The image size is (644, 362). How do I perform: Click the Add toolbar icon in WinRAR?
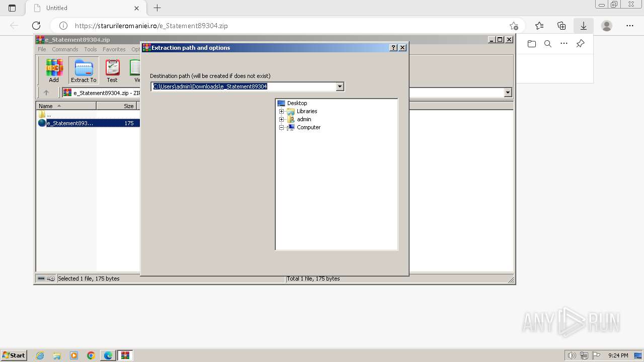point(54,70)
